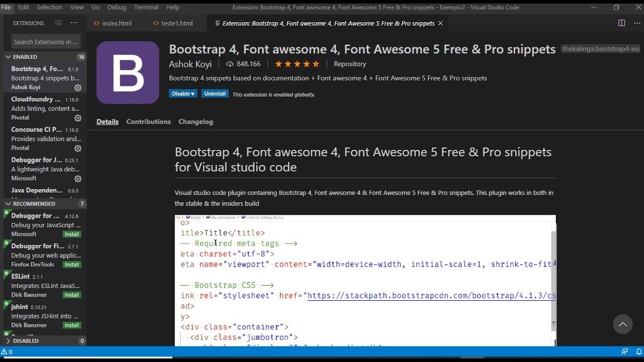The image size is (644, 362).
Task: Click the thekalinga.bootstrap4-vsc identifier
Action: [601, 49]
